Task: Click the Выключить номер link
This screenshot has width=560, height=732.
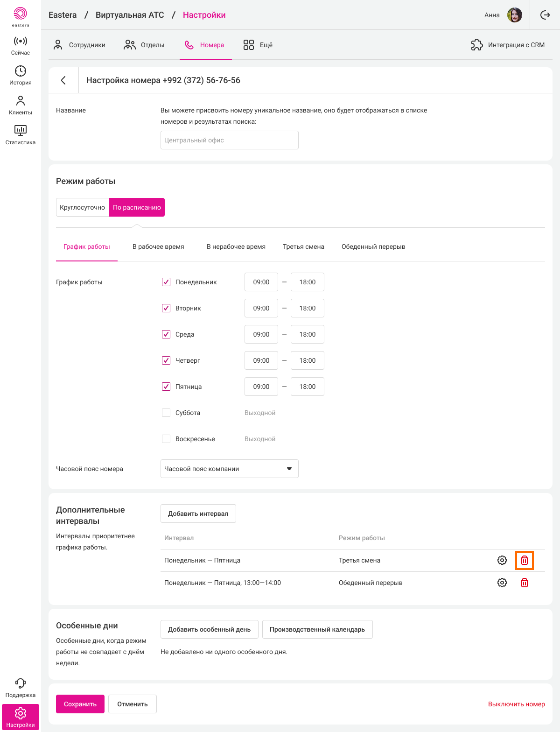Action: tap(516, 704)
